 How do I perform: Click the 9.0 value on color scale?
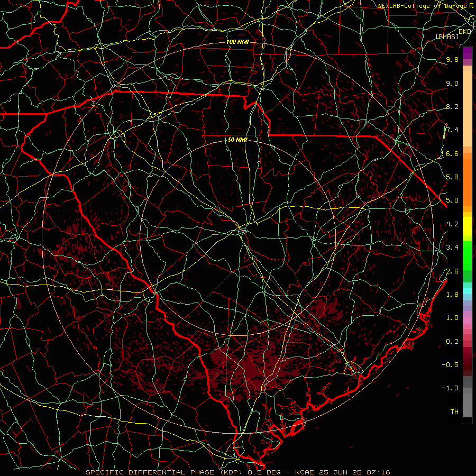(452, 83)
